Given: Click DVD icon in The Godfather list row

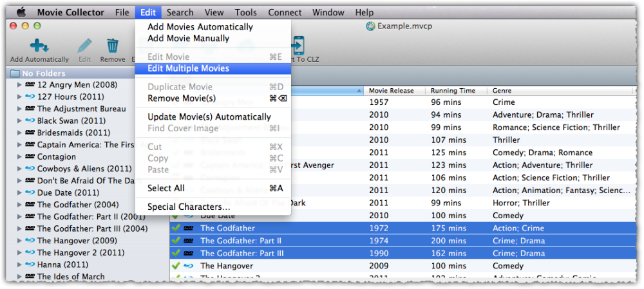Looking at the screenshot, I should [189, 228].
